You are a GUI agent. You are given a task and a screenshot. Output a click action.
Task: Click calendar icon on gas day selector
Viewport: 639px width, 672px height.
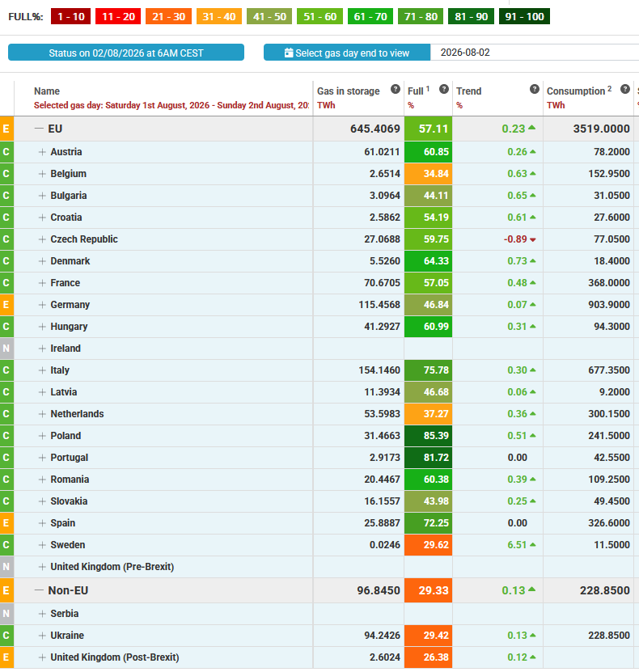coord(289,53)
